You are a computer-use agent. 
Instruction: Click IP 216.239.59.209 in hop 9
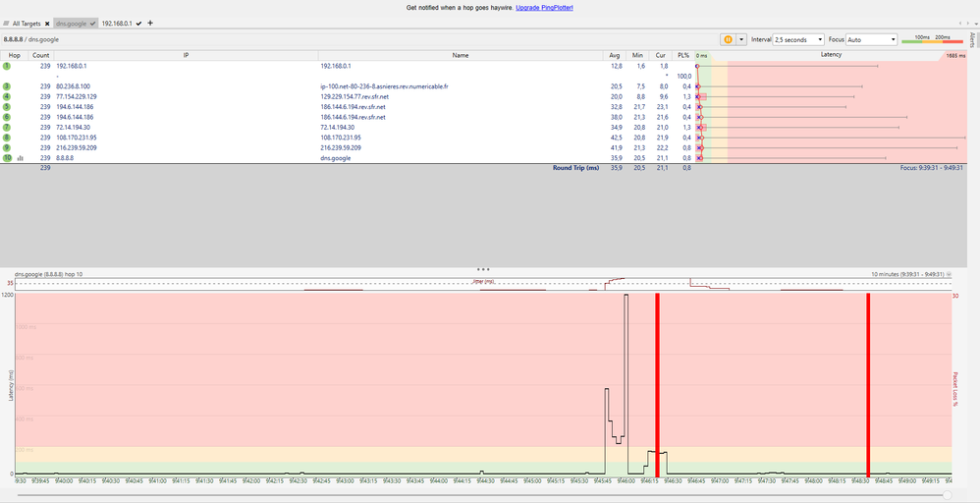coord(77,147)
